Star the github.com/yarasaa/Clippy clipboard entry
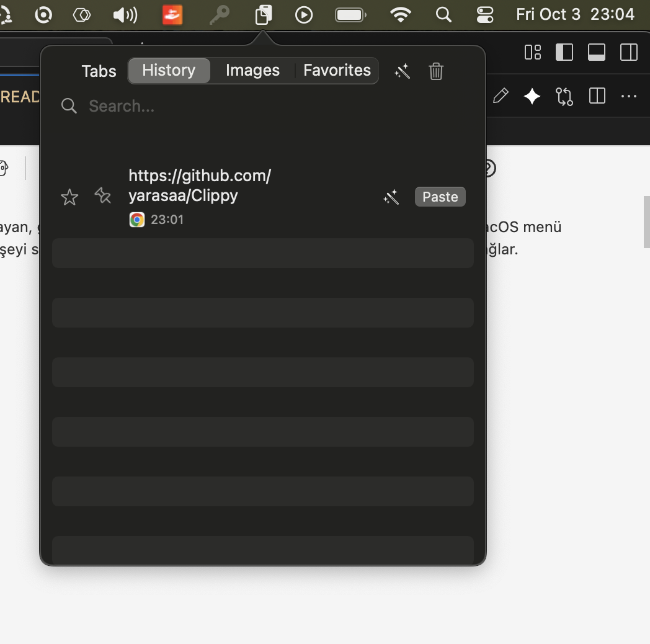 pyautogui.click(x=69, y=197)
